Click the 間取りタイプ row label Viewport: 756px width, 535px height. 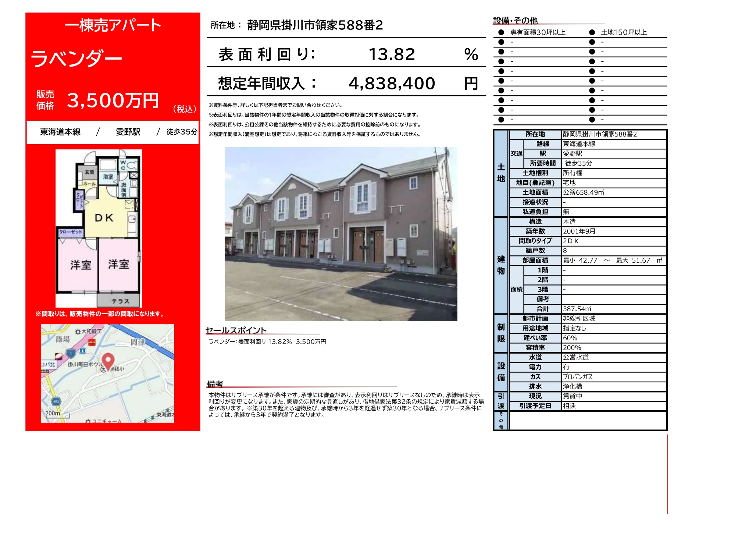pyautogui.click(x=535, y=241)
